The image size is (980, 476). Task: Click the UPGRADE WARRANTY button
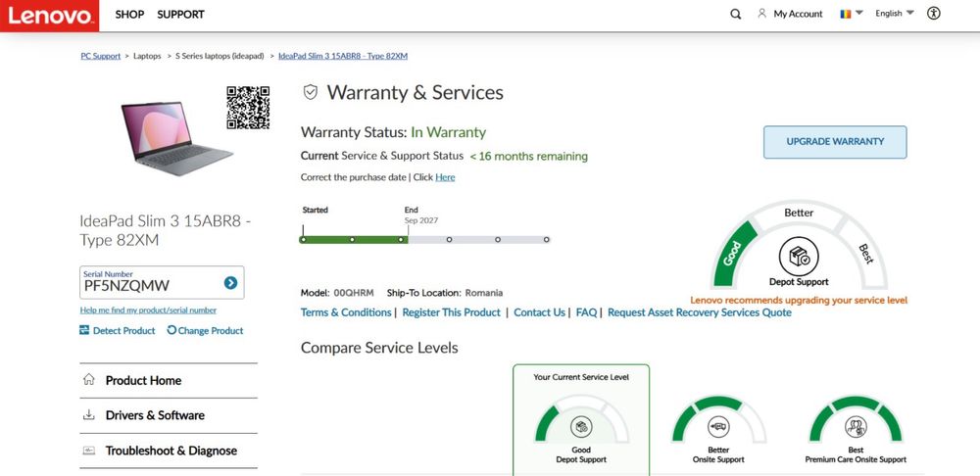click(x=835, y=142)
